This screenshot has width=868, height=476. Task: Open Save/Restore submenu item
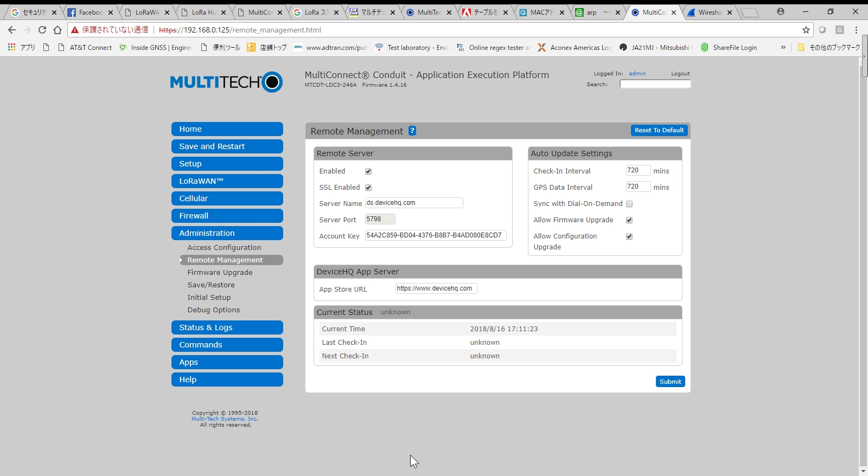click(211, 285)
